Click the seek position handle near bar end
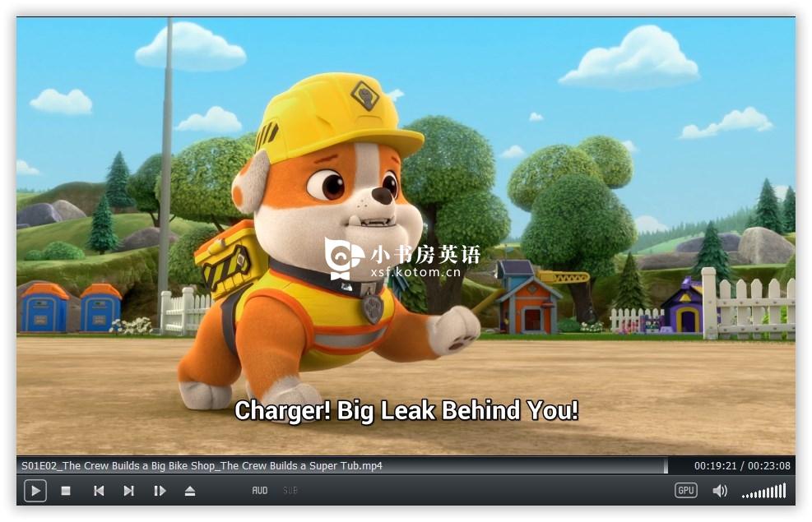This screenshot has height=522, width=812. (x=666, y=465)
